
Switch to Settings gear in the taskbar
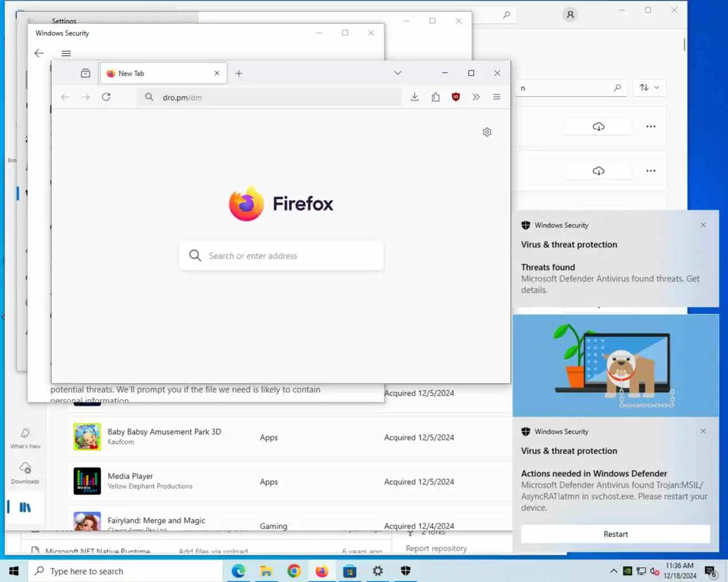pyautogui.click(x=378, y=571)
